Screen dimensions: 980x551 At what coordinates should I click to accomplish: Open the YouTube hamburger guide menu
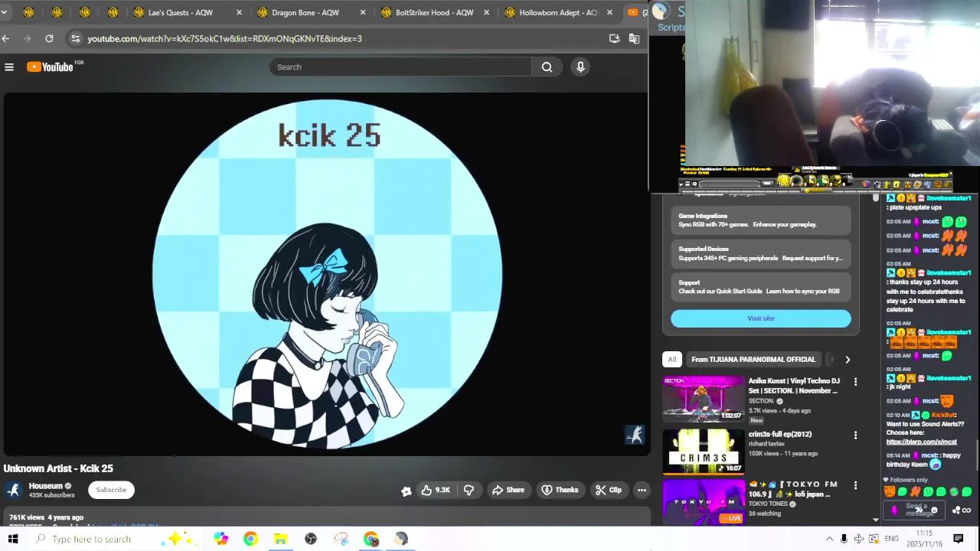[9, 67]
